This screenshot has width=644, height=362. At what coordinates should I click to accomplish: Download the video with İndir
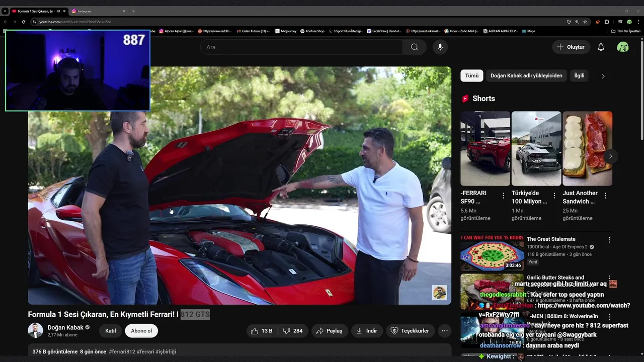click(x=367, y=331)
